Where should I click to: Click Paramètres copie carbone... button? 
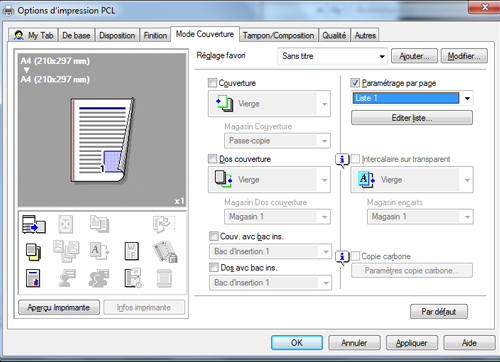click(412, 270)
